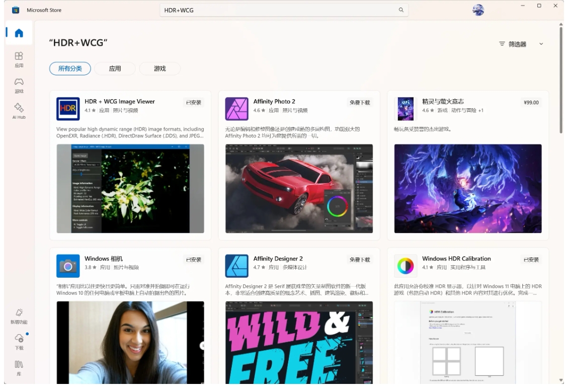
Task: Click the HDR+WCG search input field
Action: 277,10
